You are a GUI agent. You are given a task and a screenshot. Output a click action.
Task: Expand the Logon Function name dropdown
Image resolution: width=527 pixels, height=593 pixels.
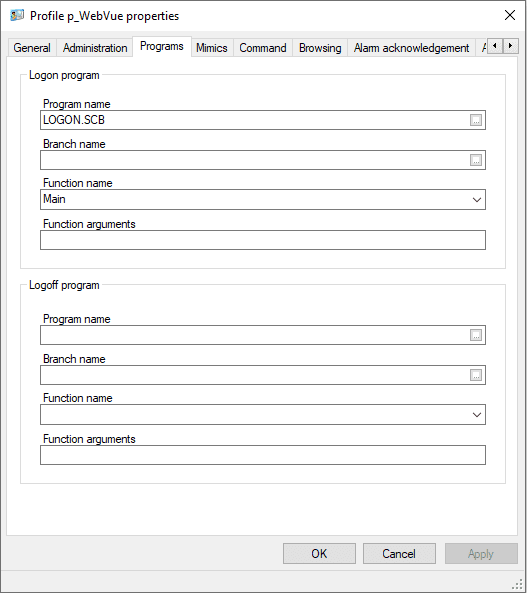click(x=477, y=200)
